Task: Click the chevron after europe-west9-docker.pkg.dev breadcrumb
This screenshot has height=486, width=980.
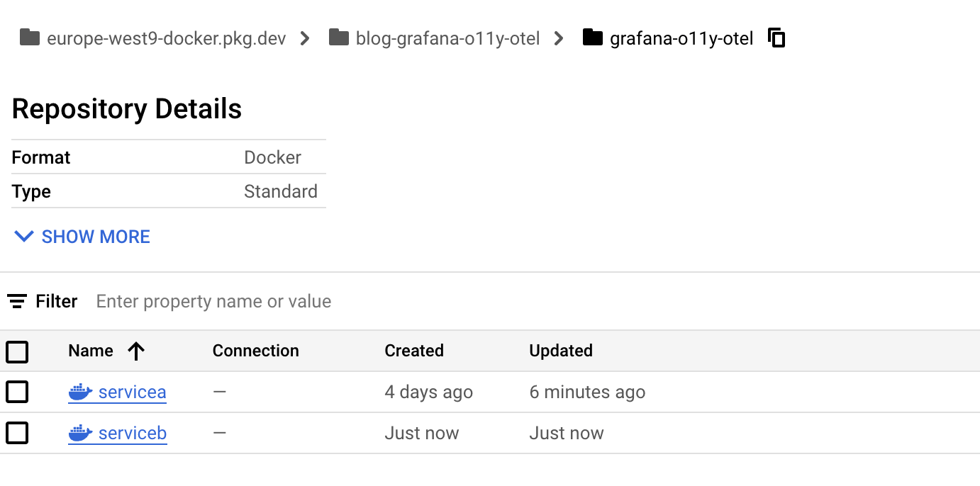Action: tap(306, 38)
